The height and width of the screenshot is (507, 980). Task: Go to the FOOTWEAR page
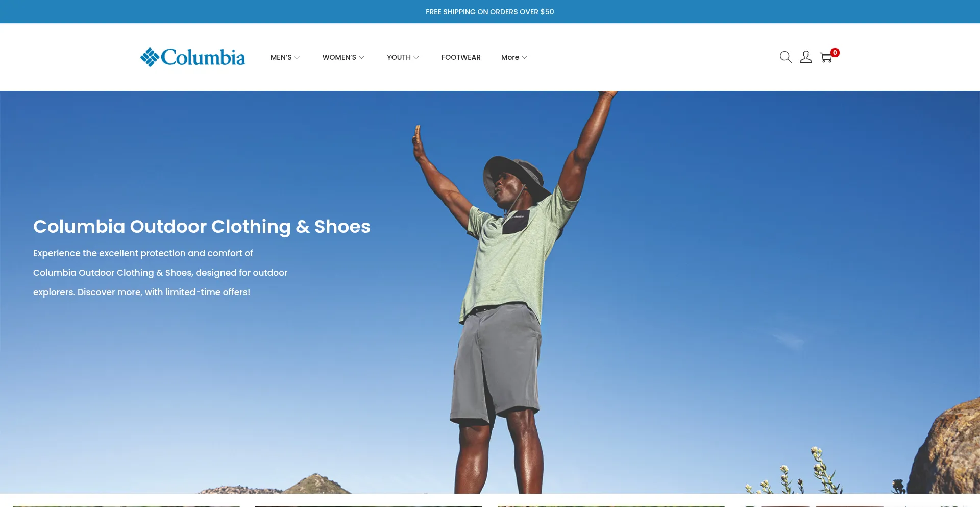click(461, 57)
